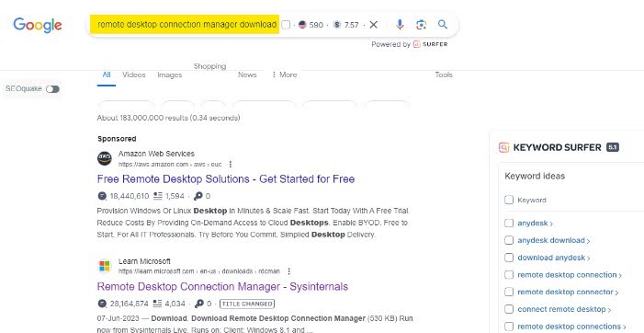Image resolution: width=644 pixels, height=333 pixels.
Task: Click the traffic icon beside 28,164,874
Action: (102, 304)
